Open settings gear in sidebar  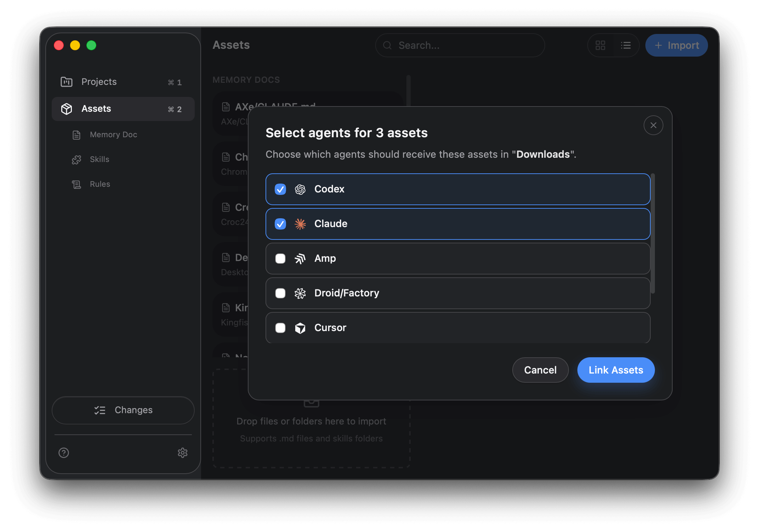click(182, 452)
